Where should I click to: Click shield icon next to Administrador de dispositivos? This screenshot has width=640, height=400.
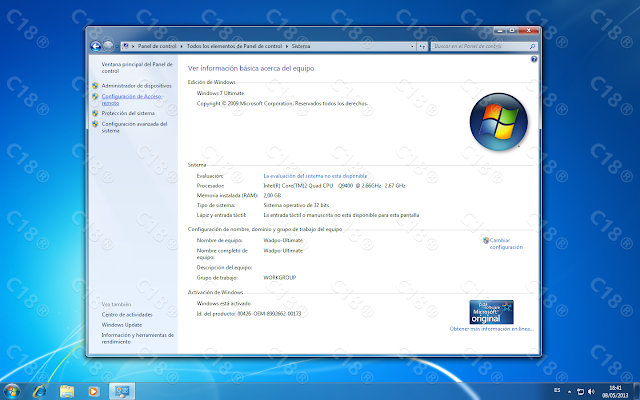95,86
